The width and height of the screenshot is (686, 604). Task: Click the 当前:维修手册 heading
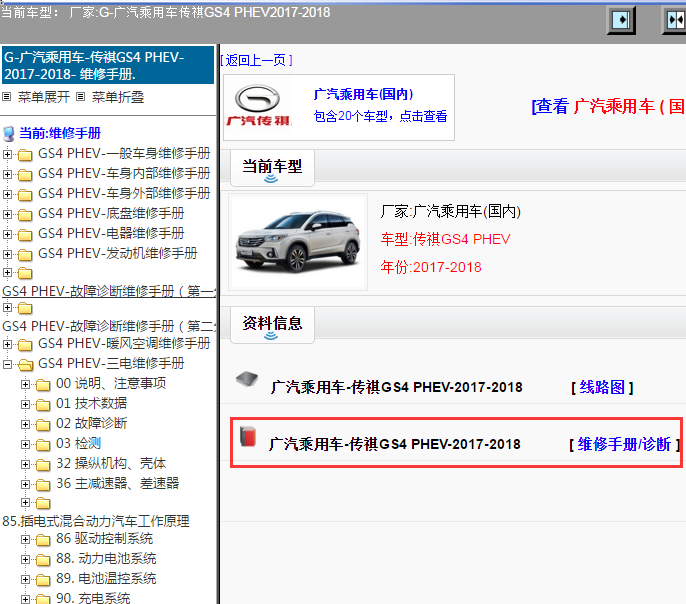(60, 133)
